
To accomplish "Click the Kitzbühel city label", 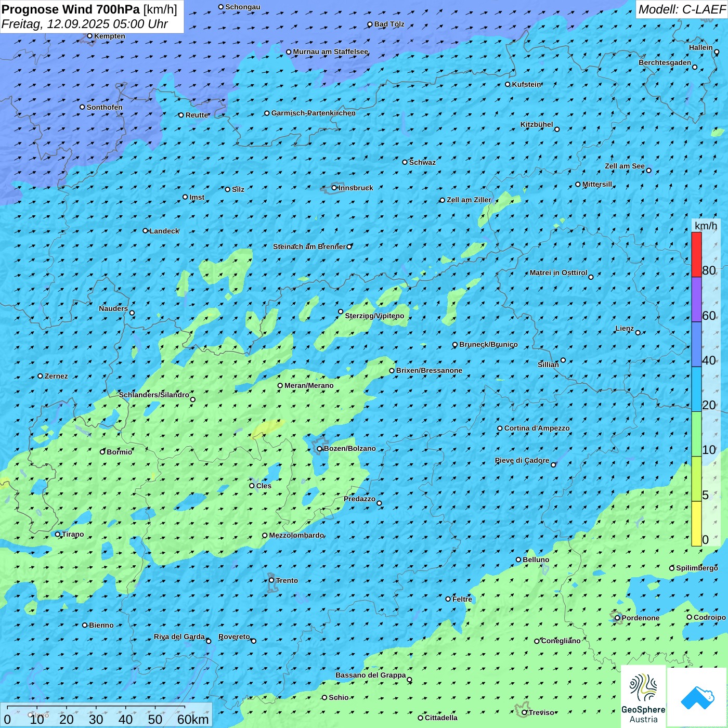I will pos(537,124).
